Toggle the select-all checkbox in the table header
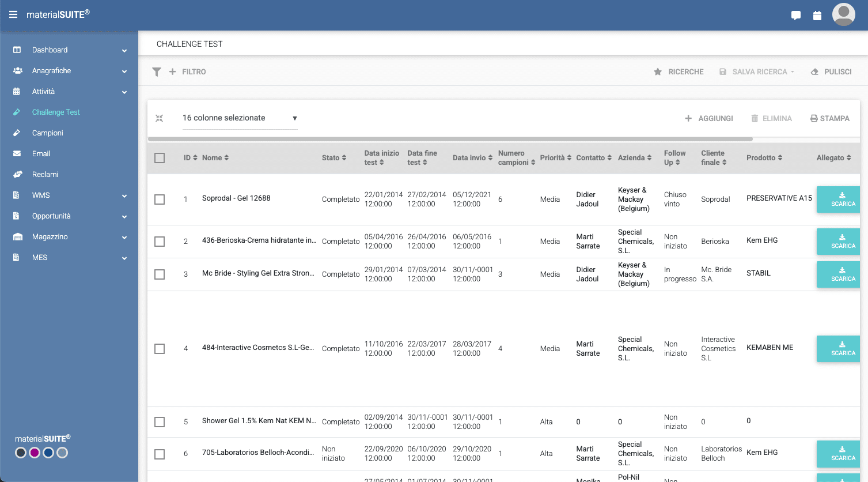868x482 pixels. click(x=160, y=158)
